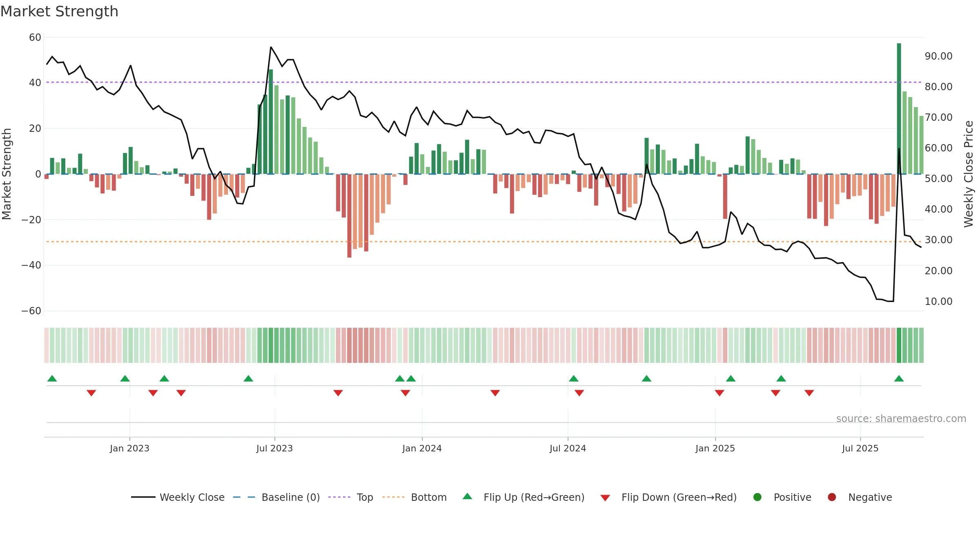Click the 60 tick on Market Strength axis
Viewport: 980px width, 551px height.
35,38
